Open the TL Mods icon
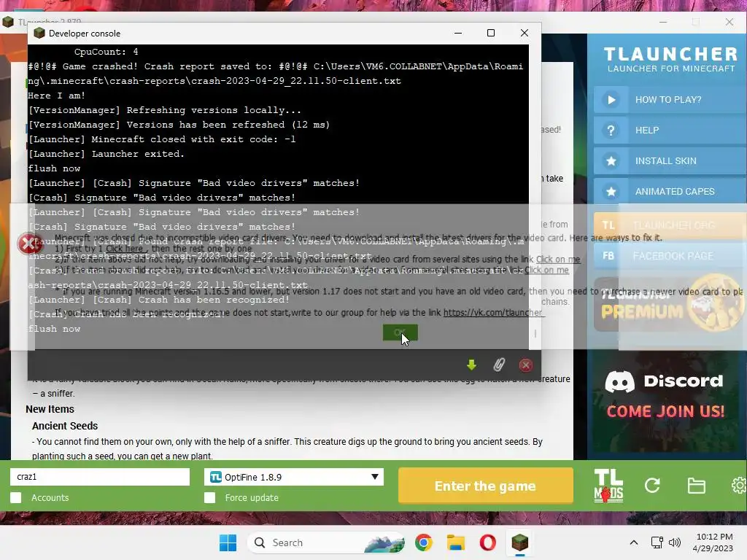The image size is (747, 560). pyautogui.click(x=608, y=486)
